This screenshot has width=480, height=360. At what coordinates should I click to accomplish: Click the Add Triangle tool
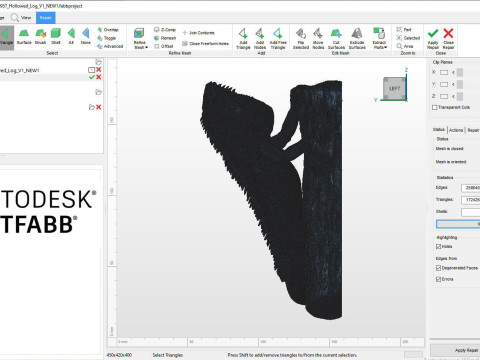(243, 39)
